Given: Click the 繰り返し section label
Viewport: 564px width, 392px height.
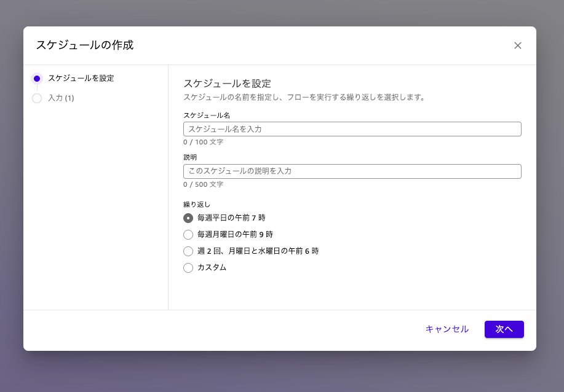Looking at the screenshot, I should (197, 204).
